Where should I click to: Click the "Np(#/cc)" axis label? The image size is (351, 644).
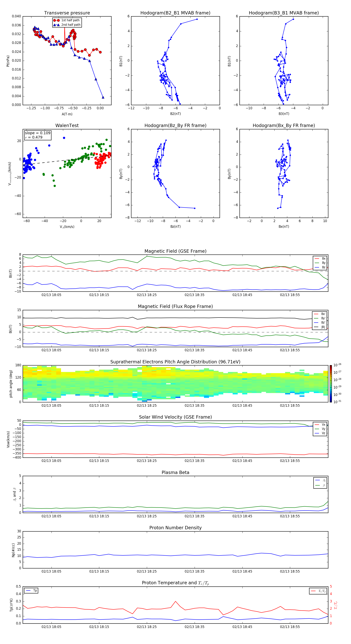13,550
